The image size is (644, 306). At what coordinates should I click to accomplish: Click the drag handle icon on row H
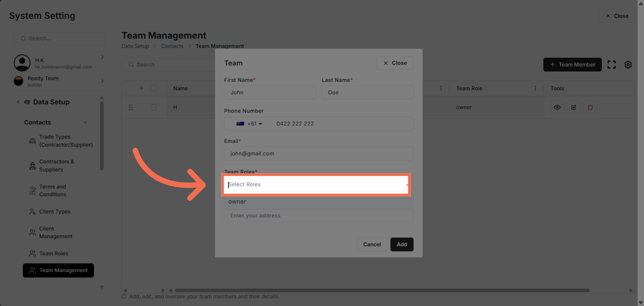(x=131, y=107)
